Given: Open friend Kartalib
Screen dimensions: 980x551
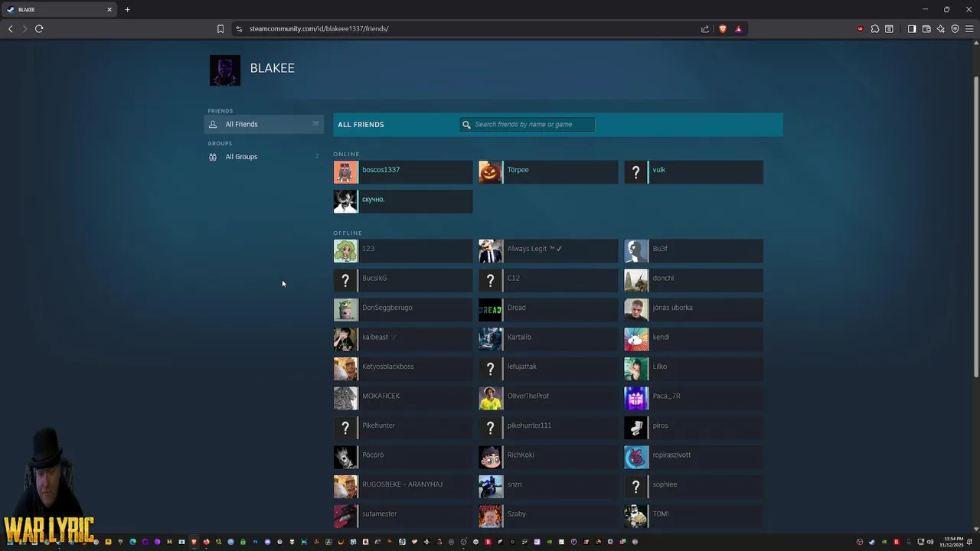Looking at the screenshot, I should point(548,339).
